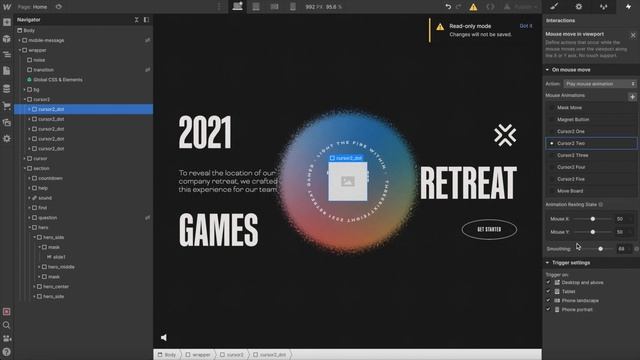The height and width of the screenshot is (360, 640).
Task: Click the redo arrow
Action: (459, 7)
